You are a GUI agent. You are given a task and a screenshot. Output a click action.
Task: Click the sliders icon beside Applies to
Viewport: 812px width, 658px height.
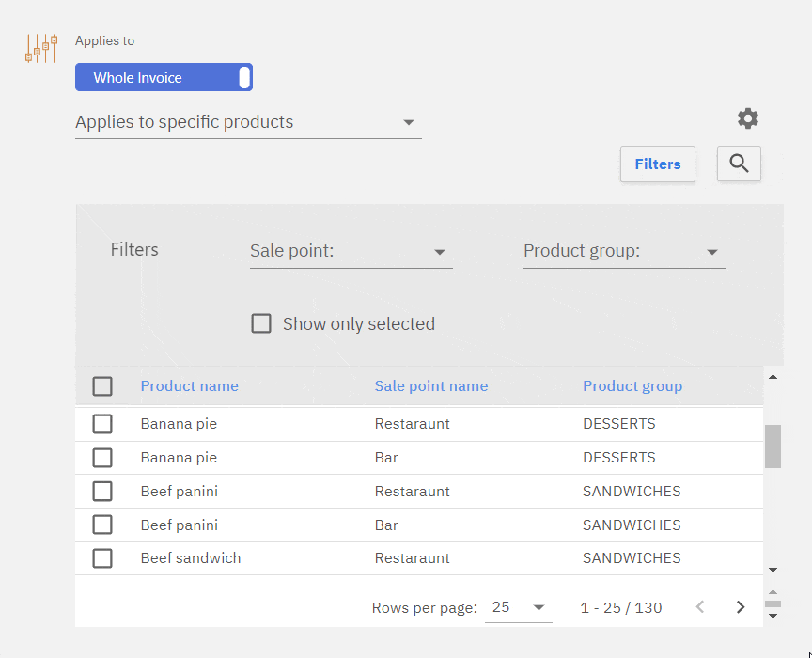41,48
